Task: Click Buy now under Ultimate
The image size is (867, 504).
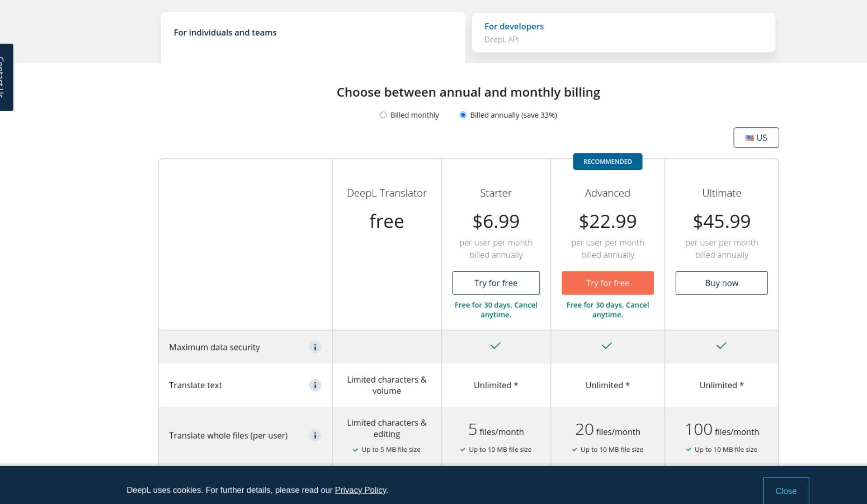Action: (x=721, y=283)
